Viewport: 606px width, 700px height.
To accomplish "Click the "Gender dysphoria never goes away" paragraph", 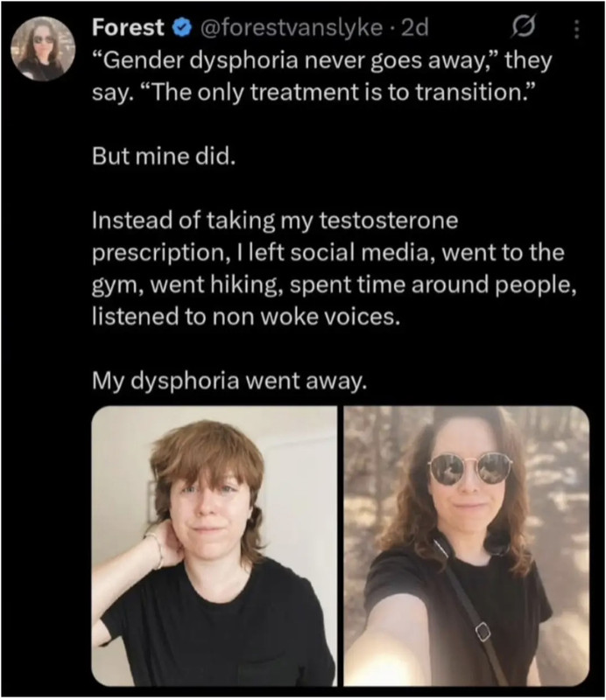I will coord(321,76).
